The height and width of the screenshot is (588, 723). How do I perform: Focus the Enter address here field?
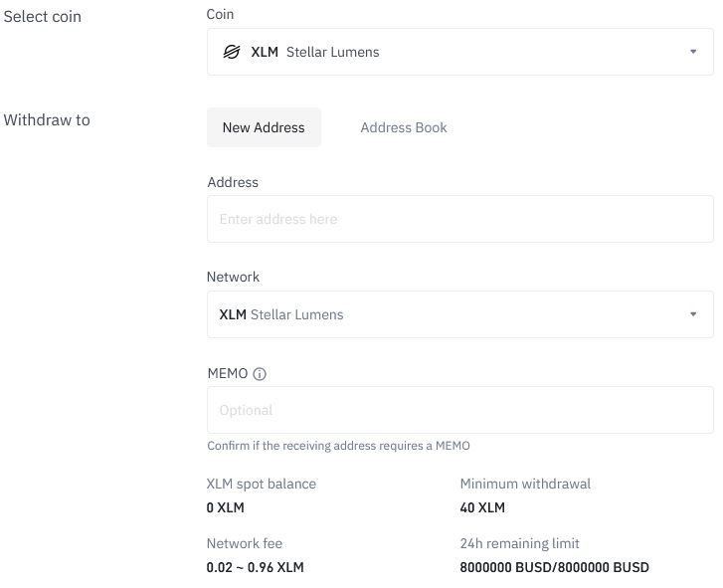[x=460, y=219]
